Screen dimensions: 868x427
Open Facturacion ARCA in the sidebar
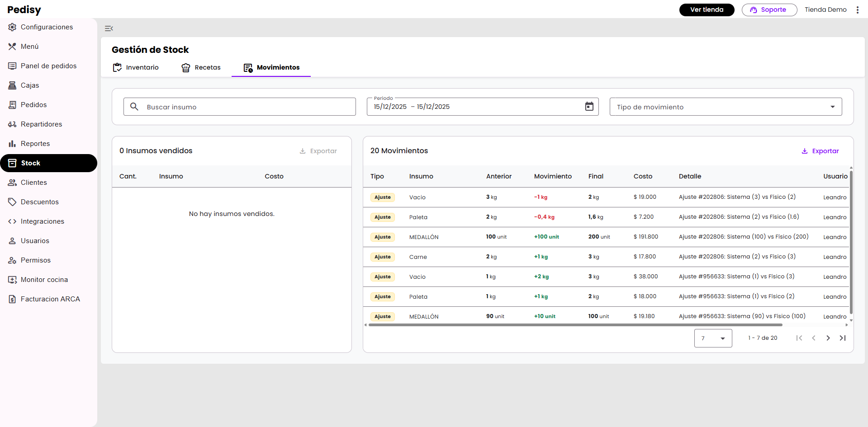pyautogui.click(x=50, y=299)
